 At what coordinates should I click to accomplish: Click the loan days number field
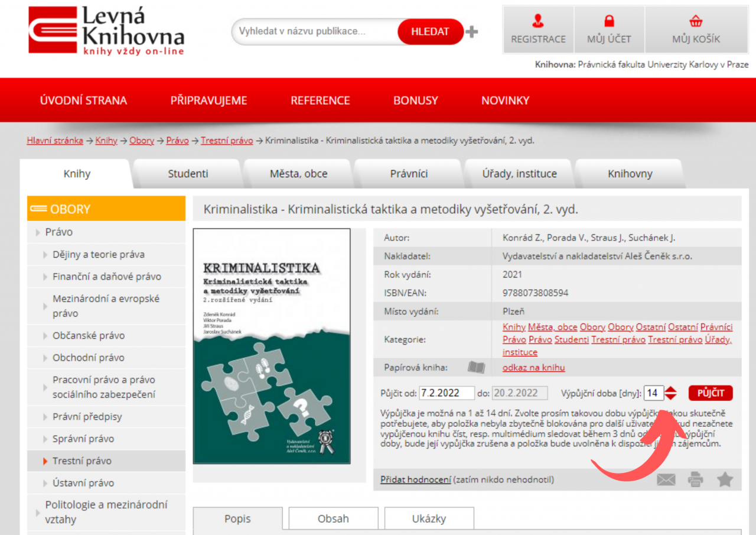click(x=653, y=393)
